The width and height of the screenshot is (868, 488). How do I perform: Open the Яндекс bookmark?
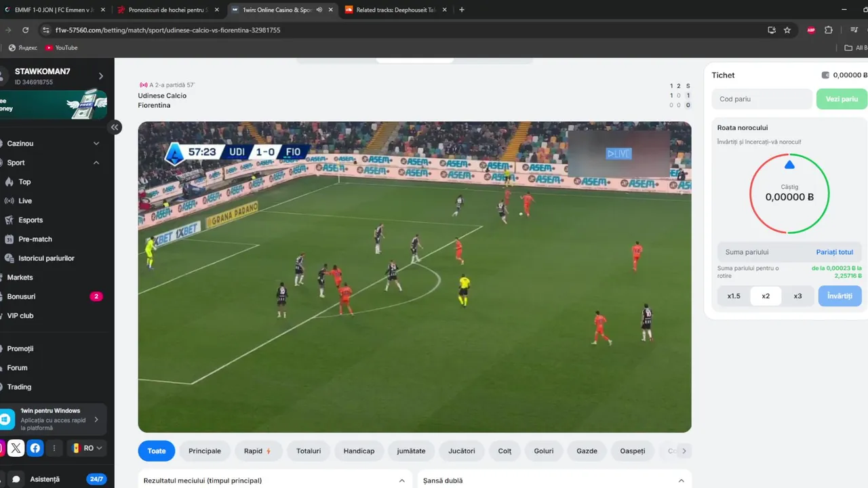pos(22,47)
